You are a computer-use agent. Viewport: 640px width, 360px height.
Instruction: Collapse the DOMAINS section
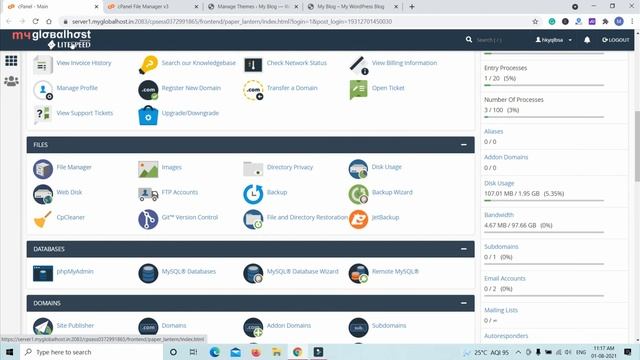[x=464, y=303]
